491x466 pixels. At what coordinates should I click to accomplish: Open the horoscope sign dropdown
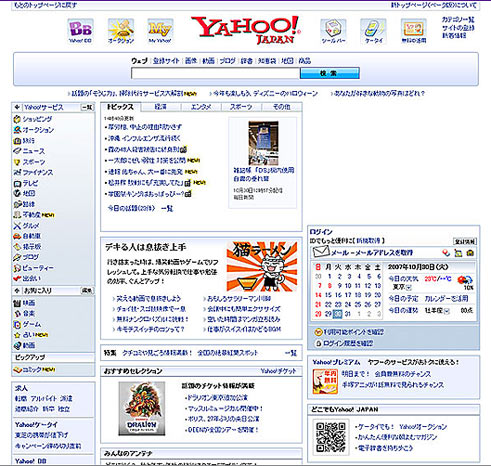coord(447,311)
